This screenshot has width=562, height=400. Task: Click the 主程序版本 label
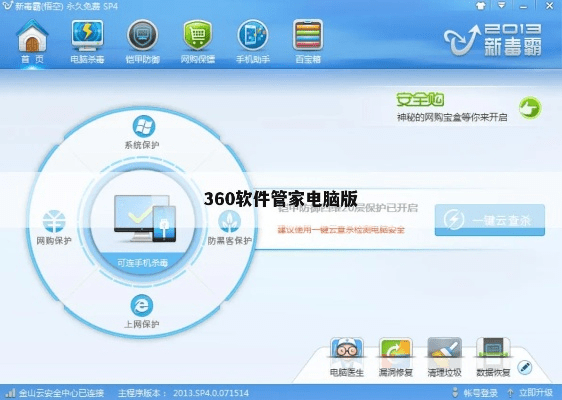coord(142,393)
